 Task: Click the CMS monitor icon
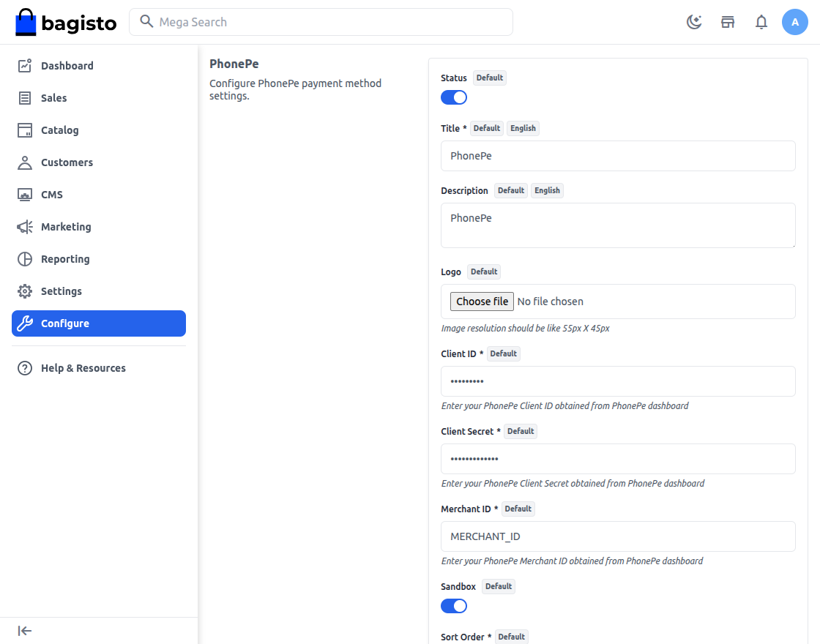point(25,195)
